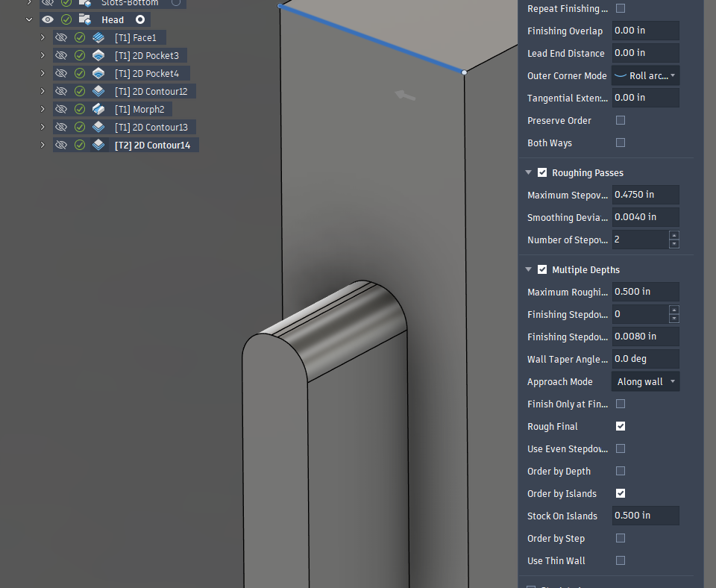This screenshot has width=716, height=588.
Task: Collapse the Head setup tree node
Action: (x=29, y=19)
